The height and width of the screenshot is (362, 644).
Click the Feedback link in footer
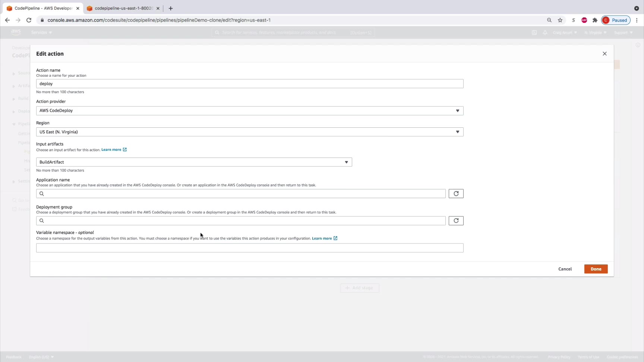(14, 357)
